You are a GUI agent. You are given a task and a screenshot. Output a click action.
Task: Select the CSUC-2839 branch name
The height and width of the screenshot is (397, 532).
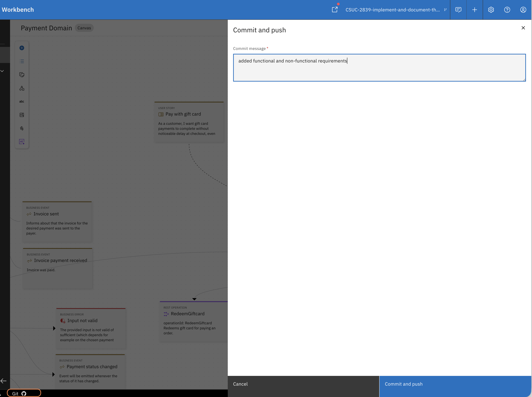point(392,10)
